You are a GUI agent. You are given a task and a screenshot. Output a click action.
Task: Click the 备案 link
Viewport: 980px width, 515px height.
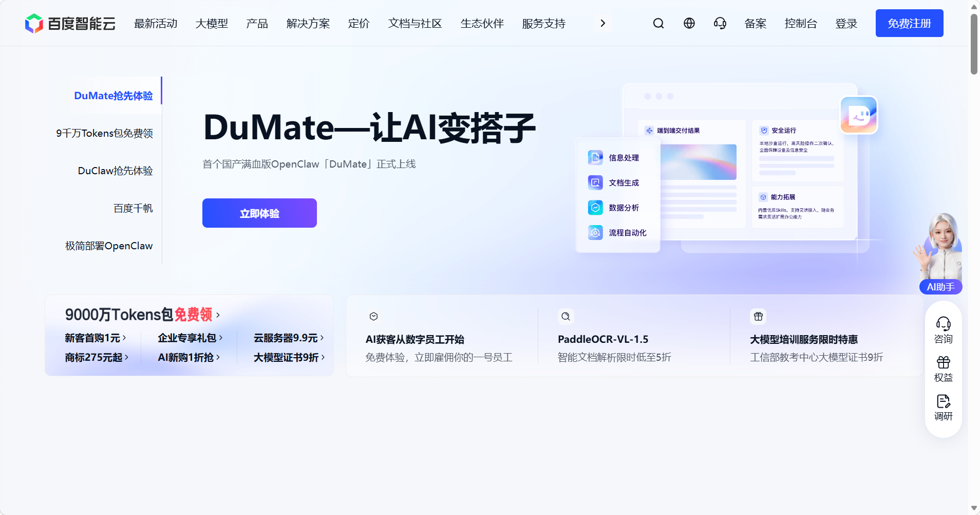coord(756,24)
